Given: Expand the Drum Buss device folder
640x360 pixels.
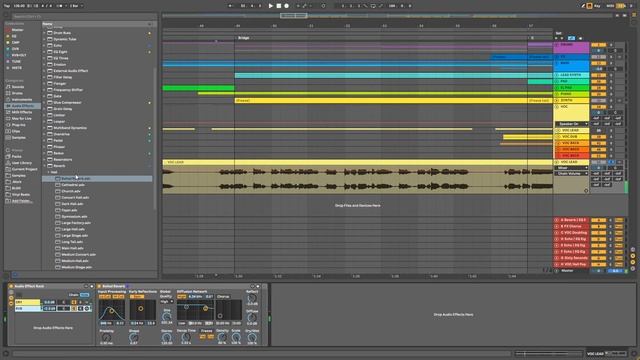Looking at the screenshot, I should click(x=44, y=33).
